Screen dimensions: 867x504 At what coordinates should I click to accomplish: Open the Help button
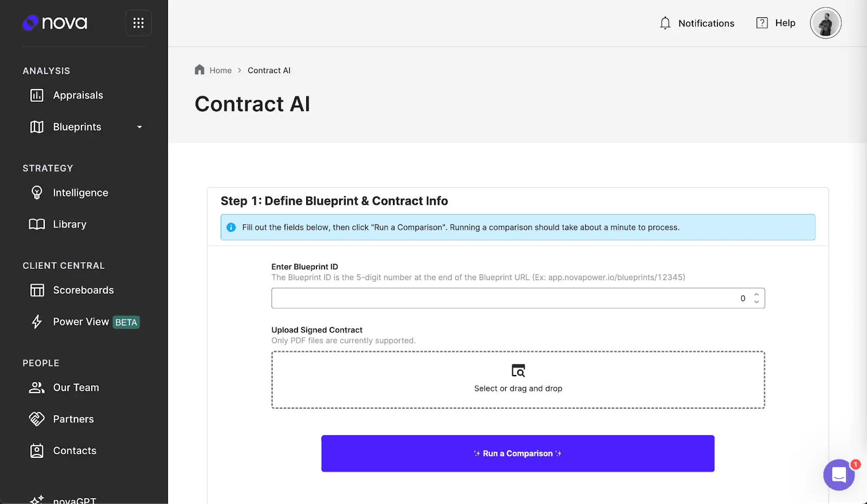pyautogui.click(x=776, y=23)
